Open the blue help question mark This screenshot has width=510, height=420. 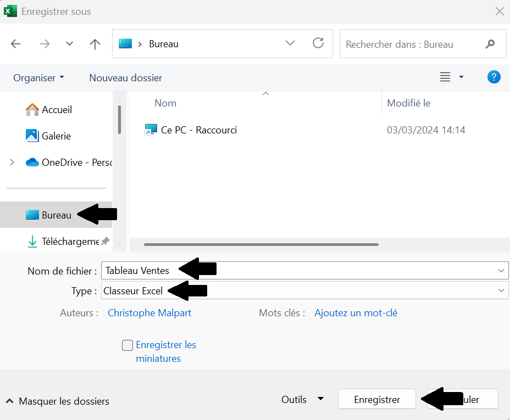(494, 77)
